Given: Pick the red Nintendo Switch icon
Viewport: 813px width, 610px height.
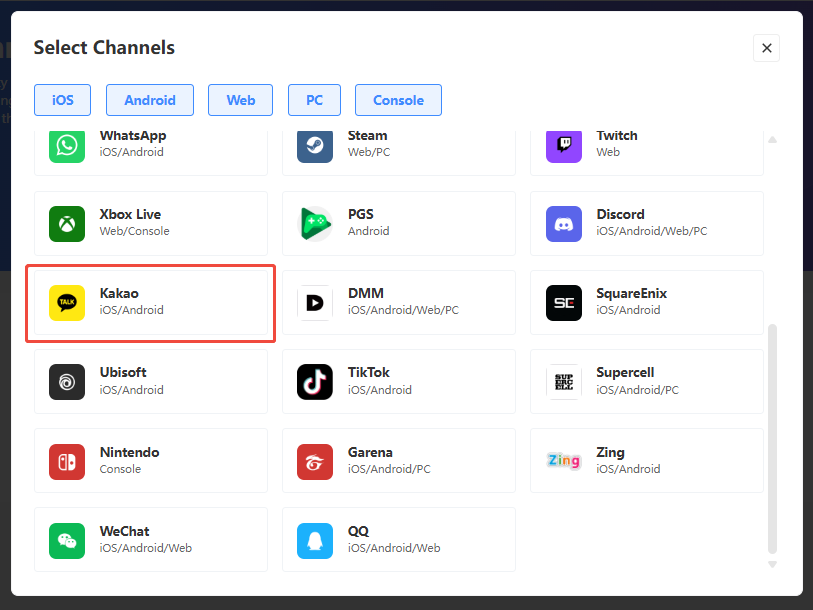Looking at the screenshot, I should 67,461.
